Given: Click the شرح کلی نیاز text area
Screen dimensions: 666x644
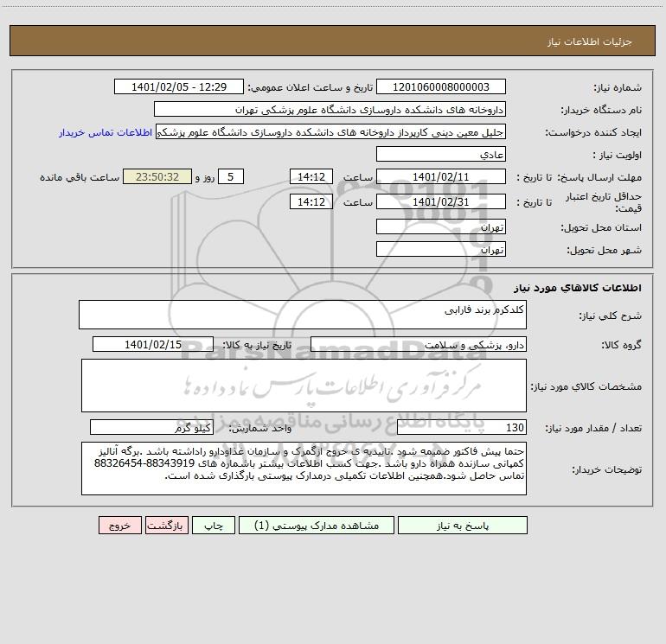Looking at the screenshot, I should [303, 315].
